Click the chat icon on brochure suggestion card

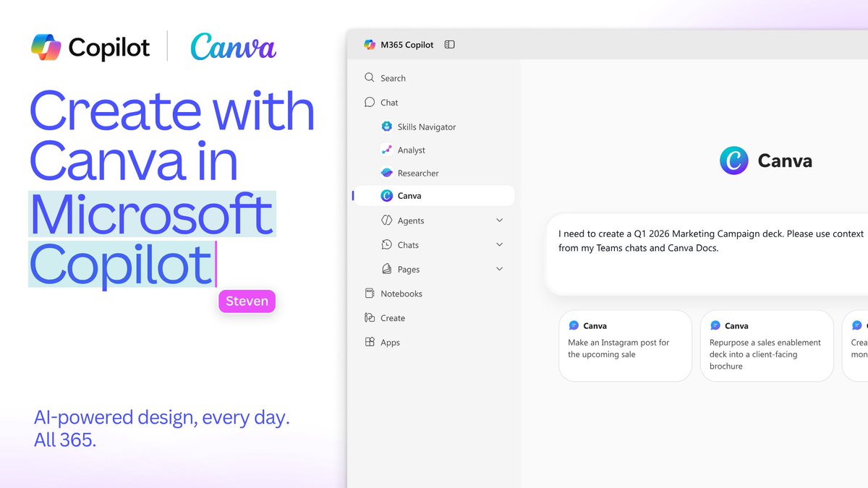pyautogui.click(x=715, y=325)
